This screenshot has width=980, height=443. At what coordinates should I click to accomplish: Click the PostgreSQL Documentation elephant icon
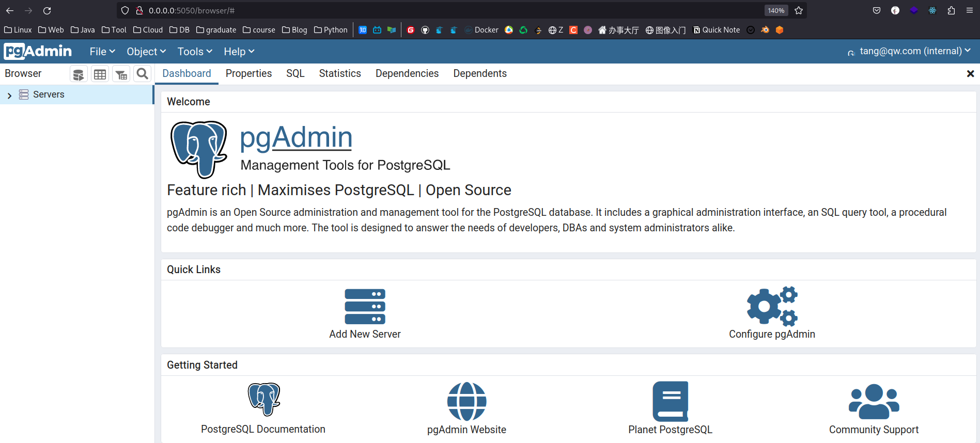[x=263, y=400]
